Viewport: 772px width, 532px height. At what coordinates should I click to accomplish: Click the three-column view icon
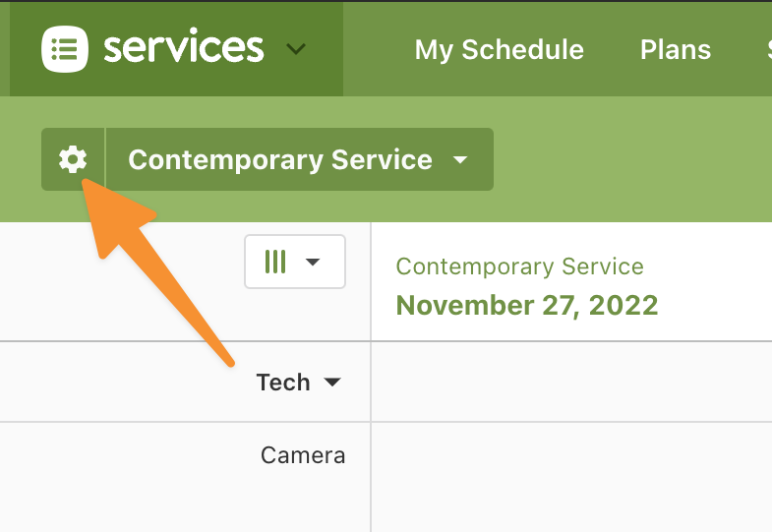point(275,262)
